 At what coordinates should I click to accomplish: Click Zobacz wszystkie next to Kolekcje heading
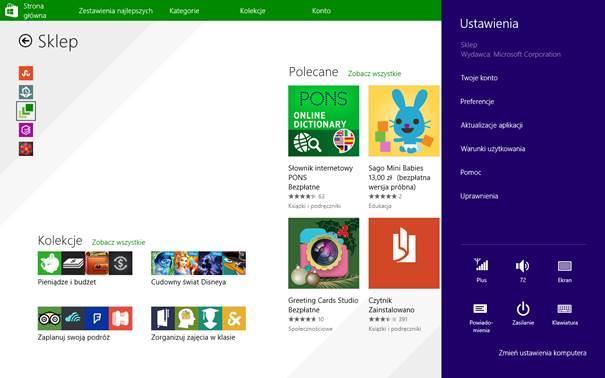(118, 242)
